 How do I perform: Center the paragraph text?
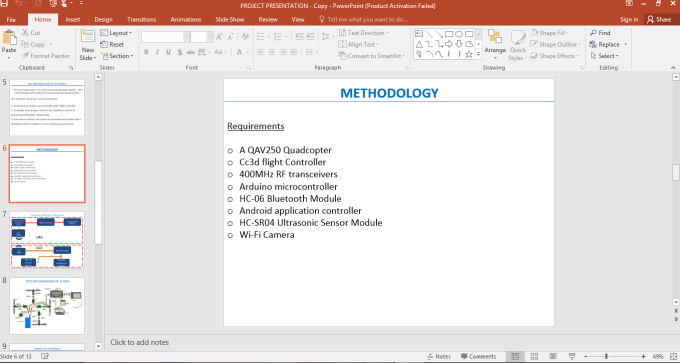point(271,52)
